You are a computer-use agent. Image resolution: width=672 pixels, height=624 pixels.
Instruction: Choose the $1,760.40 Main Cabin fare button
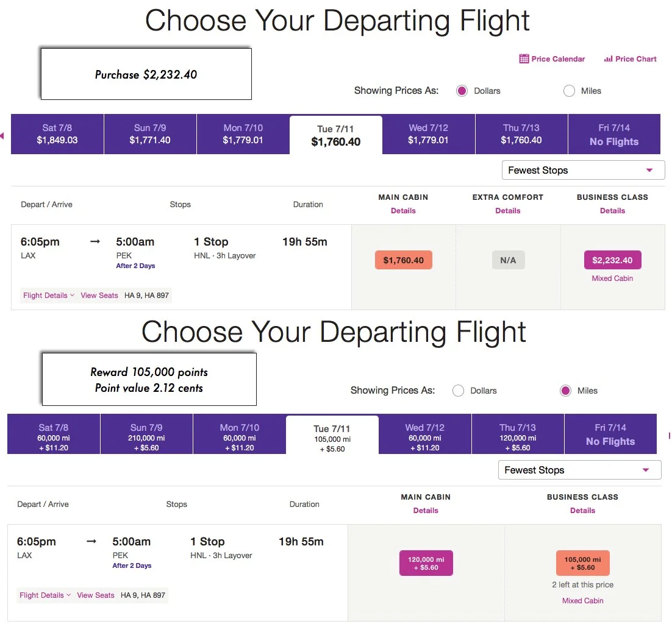point(403,260)
